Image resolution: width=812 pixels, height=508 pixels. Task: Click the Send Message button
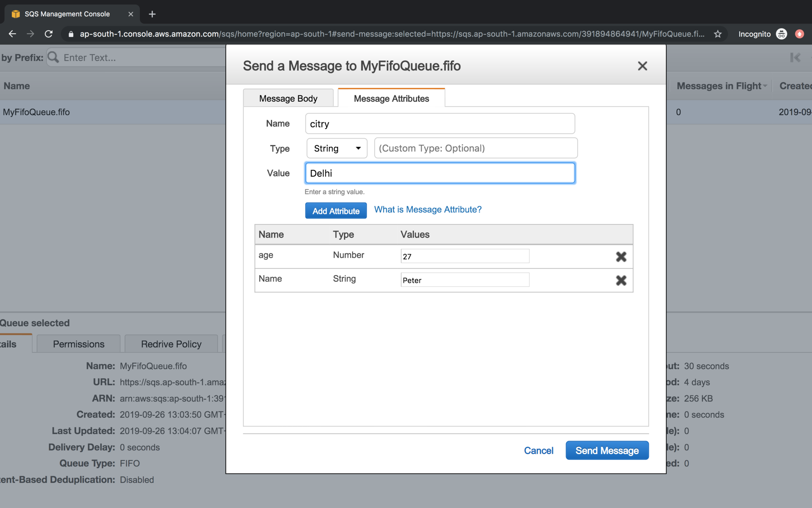(607, 450)
